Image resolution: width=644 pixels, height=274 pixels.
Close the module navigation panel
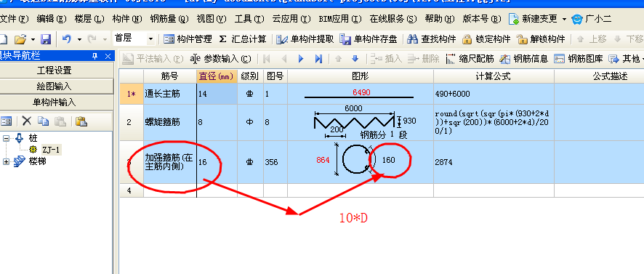pos(108,56)
